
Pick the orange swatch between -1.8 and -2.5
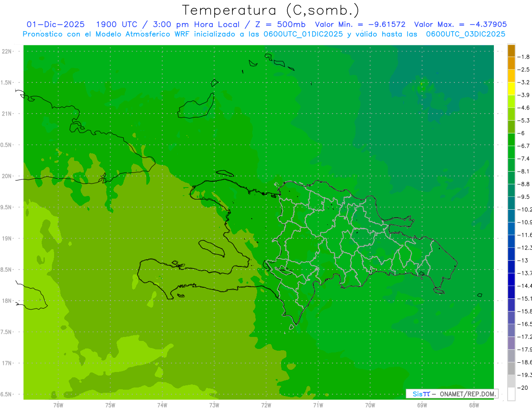coord(511,63)
